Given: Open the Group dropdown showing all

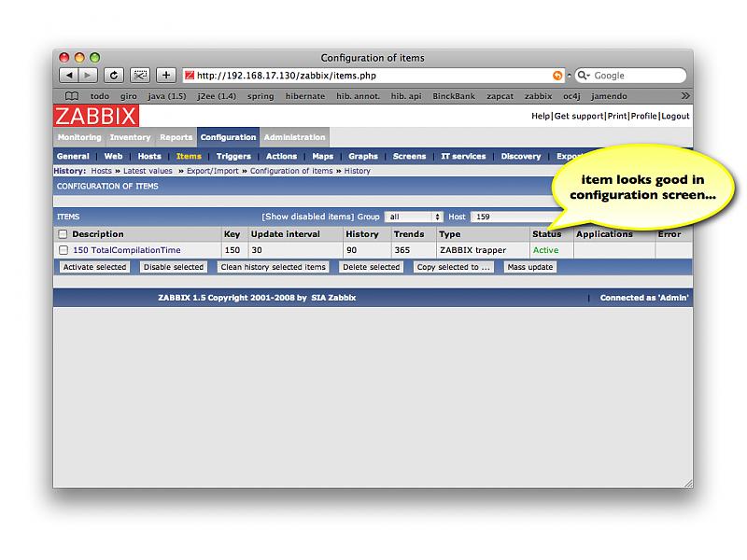Looking at the screenshot, I should click(414, 217).
